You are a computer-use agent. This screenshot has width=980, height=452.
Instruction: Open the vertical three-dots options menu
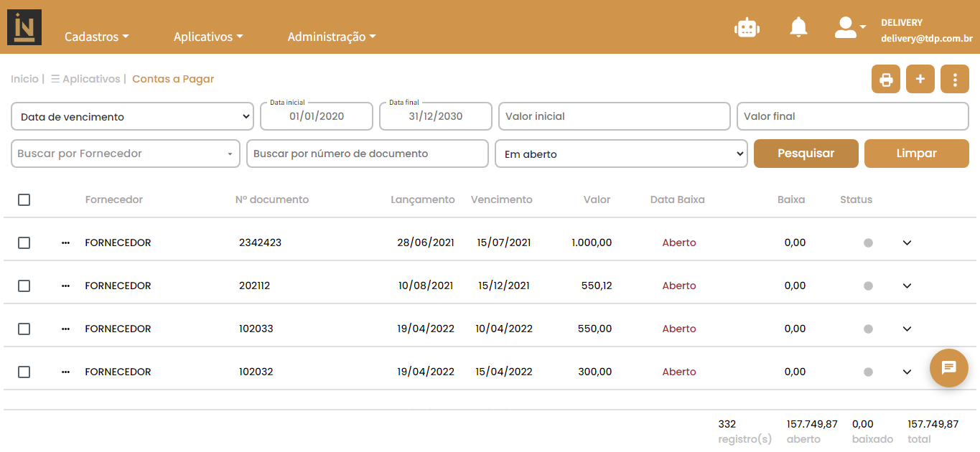[955, 79]
